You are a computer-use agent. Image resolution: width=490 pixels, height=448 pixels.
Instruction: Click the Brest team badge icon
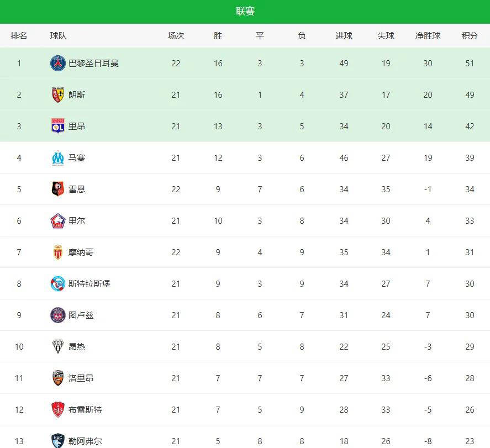tap(58, 410)
